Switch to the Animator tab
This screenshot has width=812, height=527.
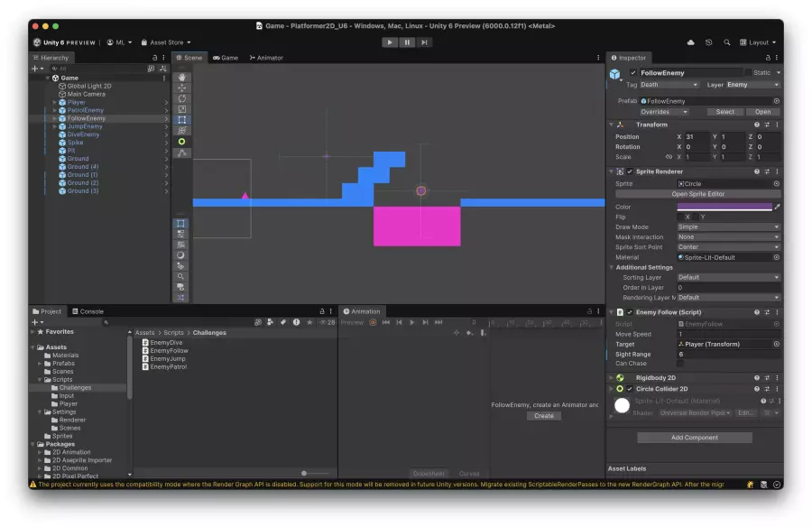point(267,58)
